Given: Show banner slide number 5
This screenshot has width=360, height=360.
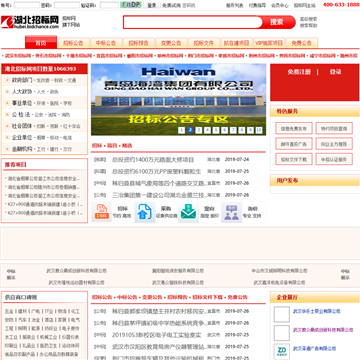Looking at the screenshot, I should click(x=216, y=130).
